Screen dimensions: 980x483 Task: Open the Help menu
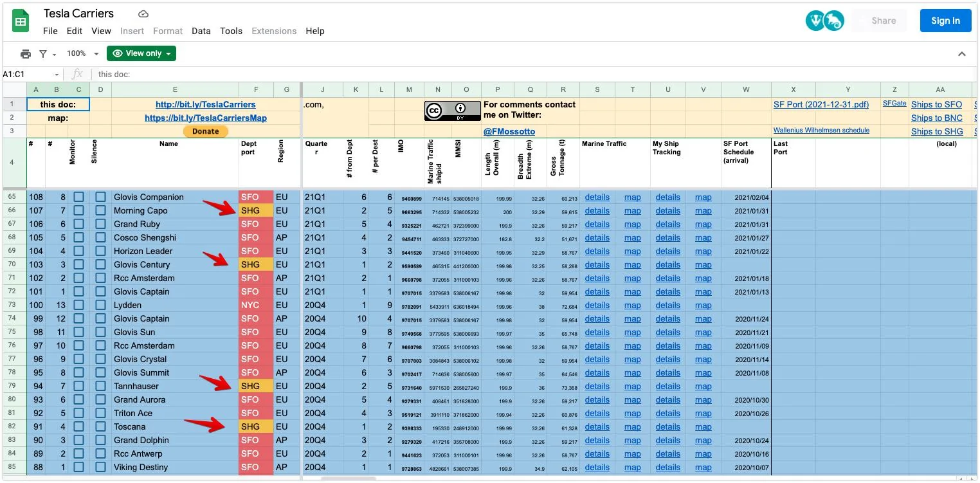[x=315, y=31]
